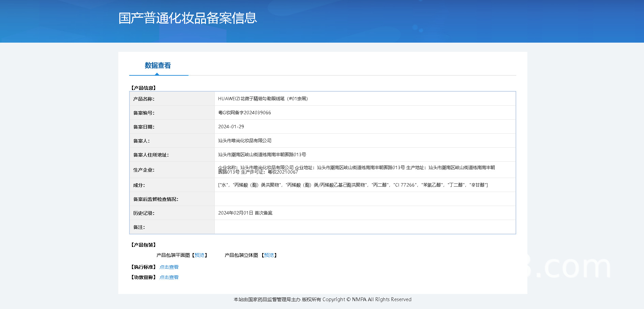The height and width of the screenshot is (309, 644).
Task: Click the page title 国产普通化妆品备案信息
Action: [x=188, y=18]
